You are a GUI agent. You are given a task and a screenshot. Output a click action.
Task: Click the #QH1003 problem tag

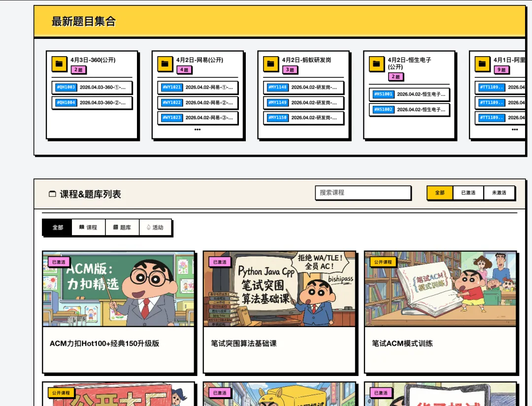[66, 87]
